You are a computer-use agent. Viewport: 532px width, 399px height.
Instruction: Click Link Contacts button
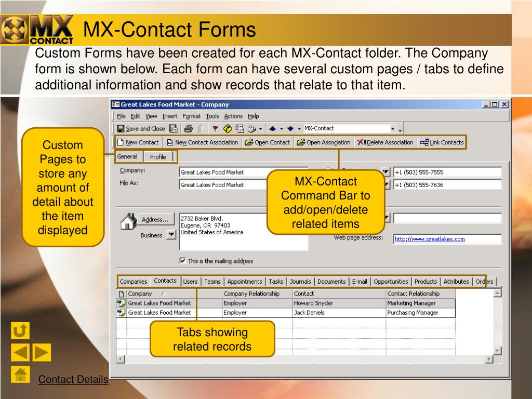pyautogui.click(x=442, y=142)
